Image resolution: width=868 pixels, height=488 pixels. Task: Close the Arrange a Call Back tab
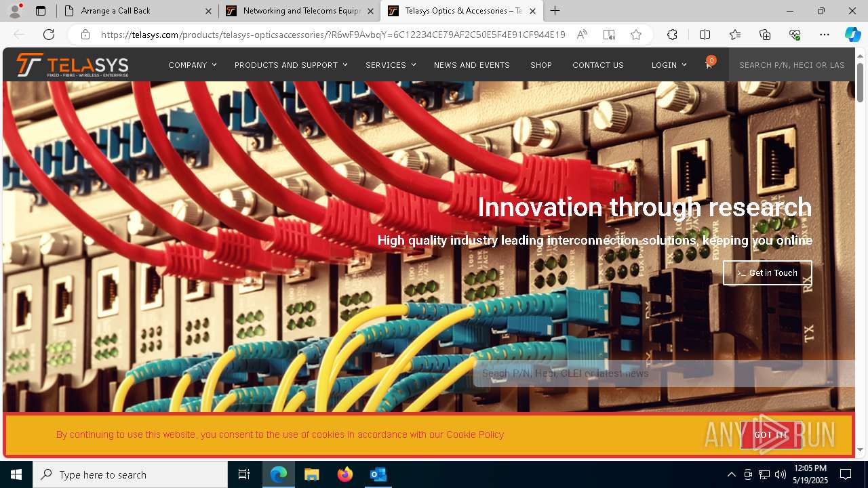(208, 11)
